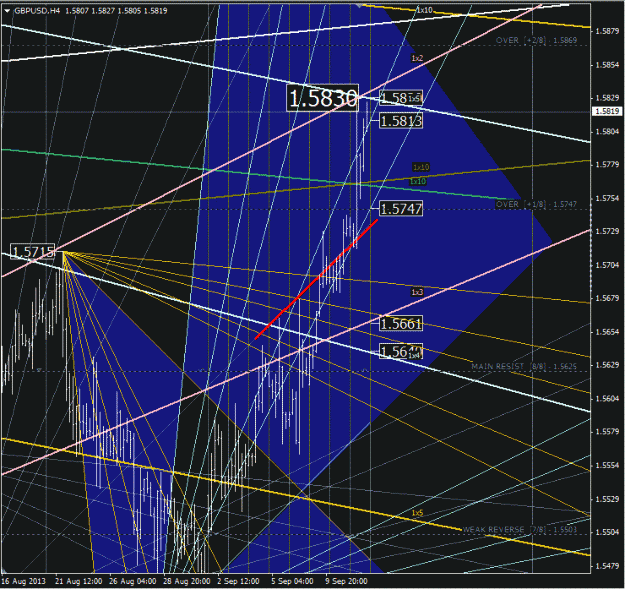Image resolution: width=625 pixels, height=589 pixels.
Task: Click 1.5854 on the price axis
Action: [x=607, y=65]
